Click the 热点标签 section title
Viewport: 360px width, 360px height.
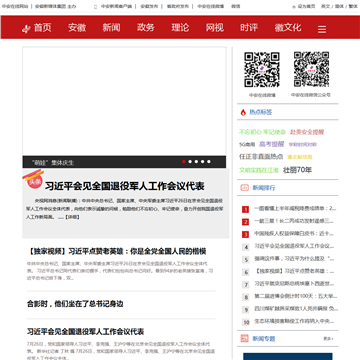261,112
